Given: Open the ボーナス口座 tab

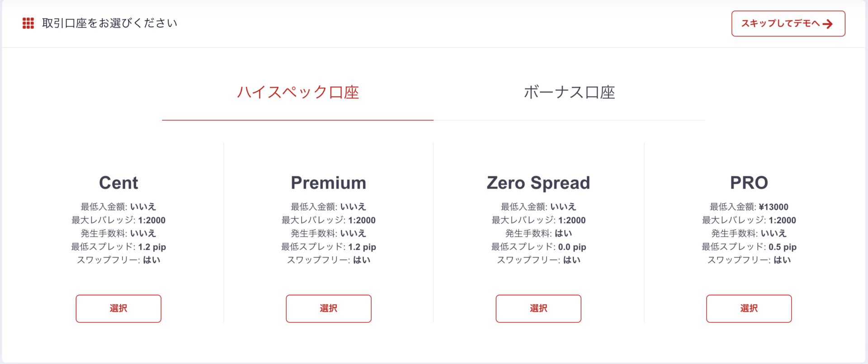Looking at the screenshot, I should tap(569, 93).
